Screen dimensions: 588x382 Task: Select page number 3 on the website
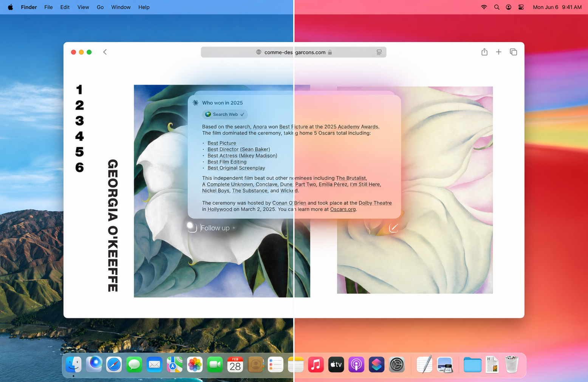tap(79, 121)
